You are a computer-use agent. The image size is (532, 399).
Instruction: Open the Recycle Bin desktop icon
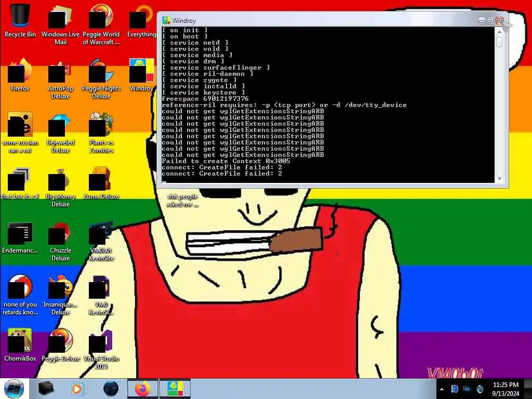pos(20,20)
